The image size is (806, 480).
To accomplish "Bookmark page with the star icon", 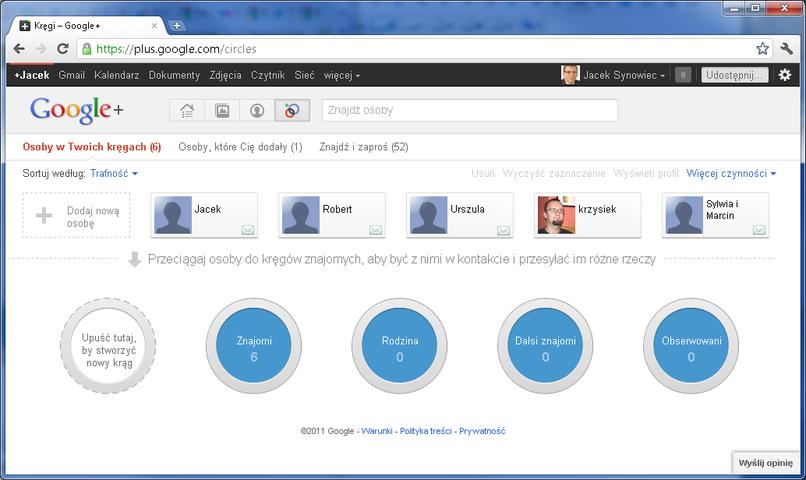I will point(762,49).
